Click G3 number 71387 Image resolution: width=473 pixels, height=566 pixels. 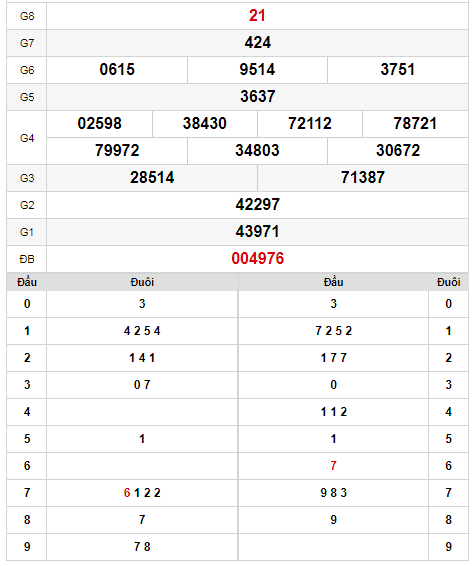point(363,178)
